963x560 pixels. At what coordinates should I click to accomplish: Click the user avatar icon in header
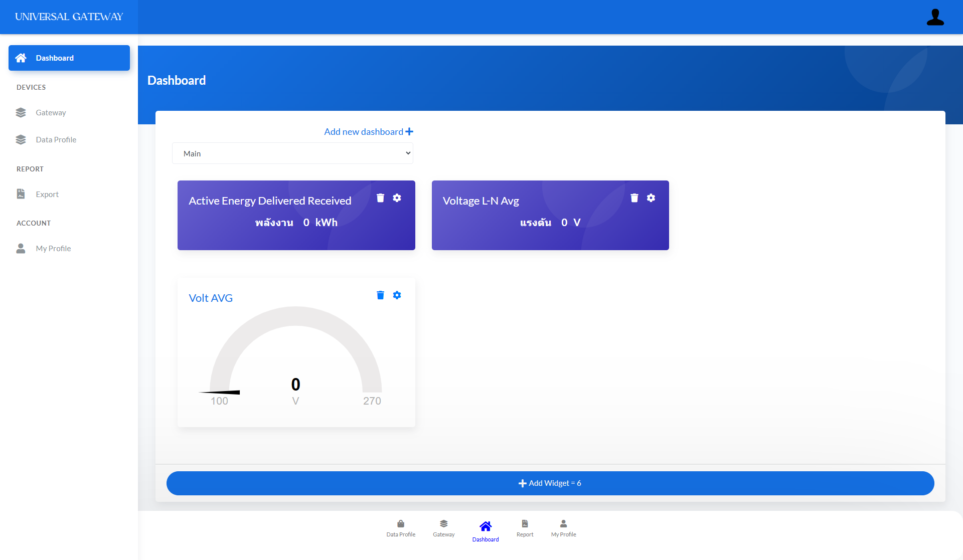[935, 17]
